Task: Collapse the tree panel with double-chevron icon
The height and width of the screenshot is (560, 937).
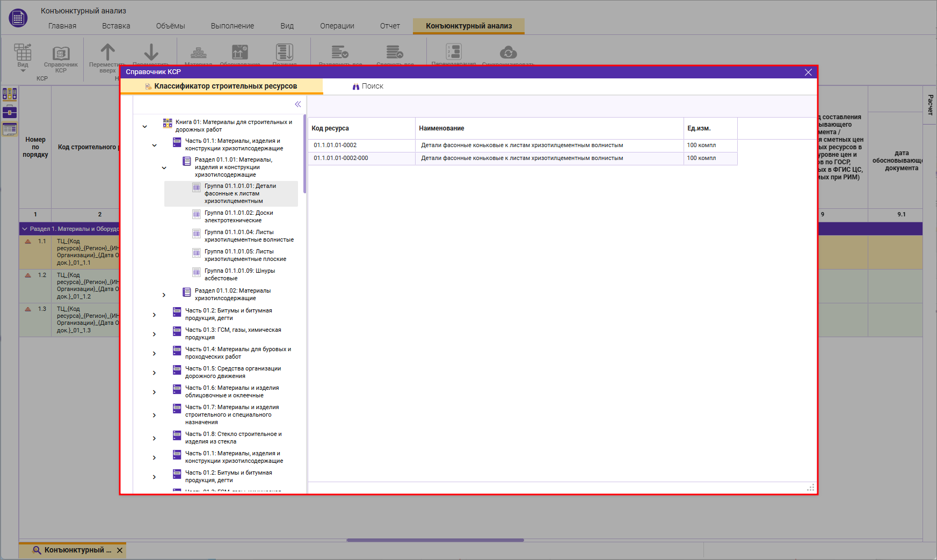Action: tap(297, 104)
